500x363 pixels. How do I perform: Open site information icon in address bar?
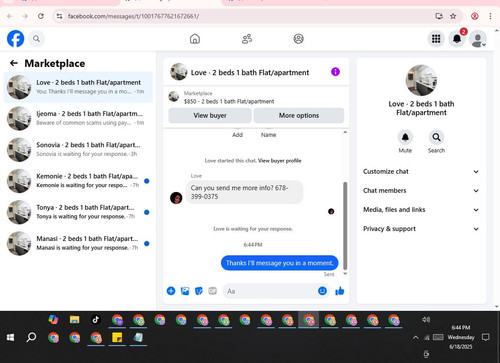59,16
